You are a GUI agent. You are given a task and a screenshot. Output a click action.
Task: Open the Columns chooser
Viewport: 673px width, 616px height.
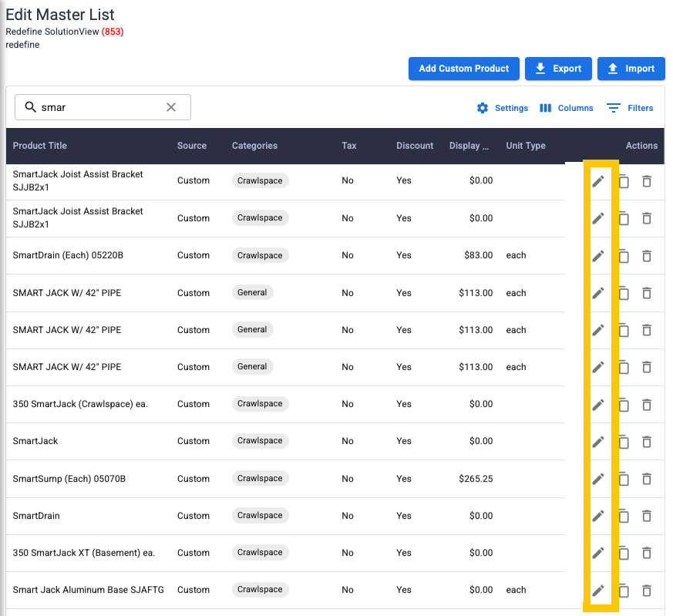click(567, 108)
